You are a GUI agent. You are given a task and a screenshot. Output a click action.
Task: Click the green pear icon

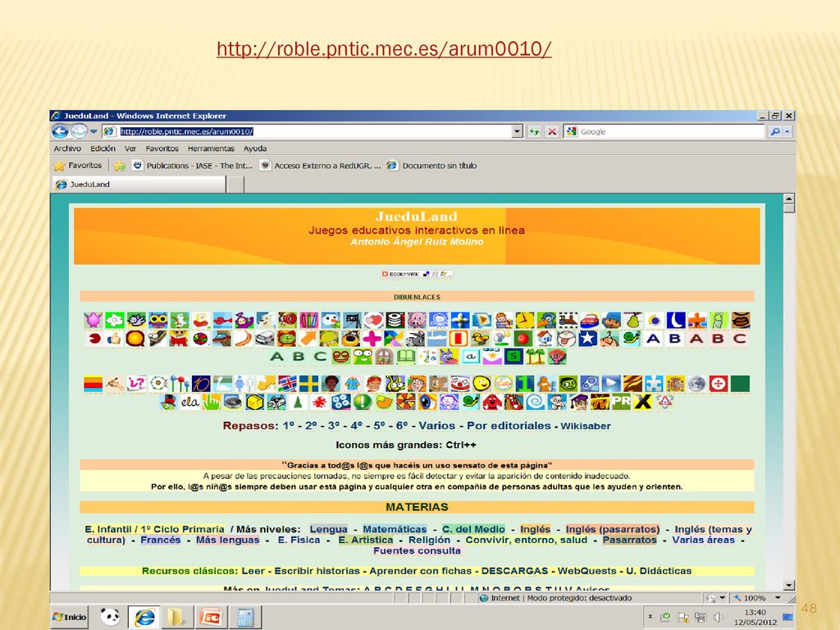(632, 321)
